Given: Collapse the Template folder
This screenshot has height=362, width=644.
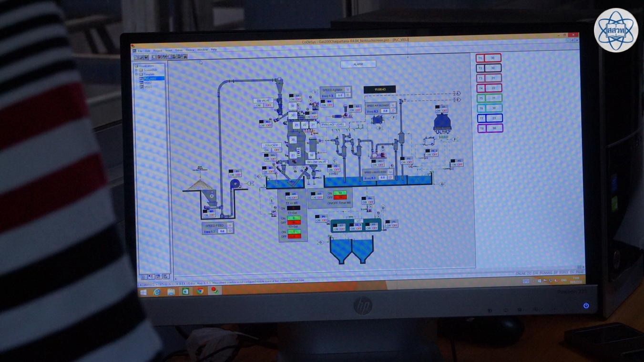Looking at the screenshot, I should (136, 74).
